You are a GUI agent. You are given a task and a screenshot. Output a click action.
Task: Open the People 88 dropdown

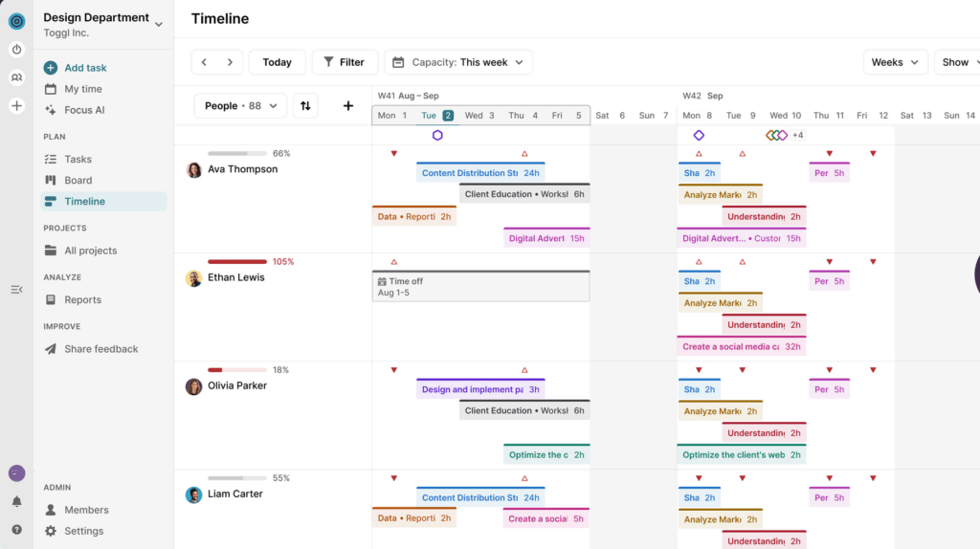tap(240, 106)
